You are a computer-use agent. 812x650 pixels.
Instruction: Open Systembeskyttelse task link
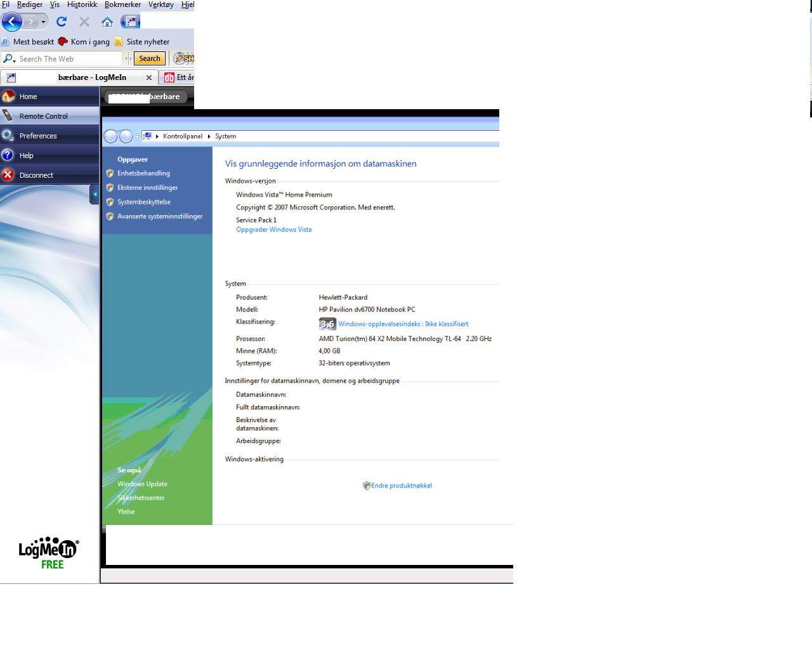click(x=144, y=202)
